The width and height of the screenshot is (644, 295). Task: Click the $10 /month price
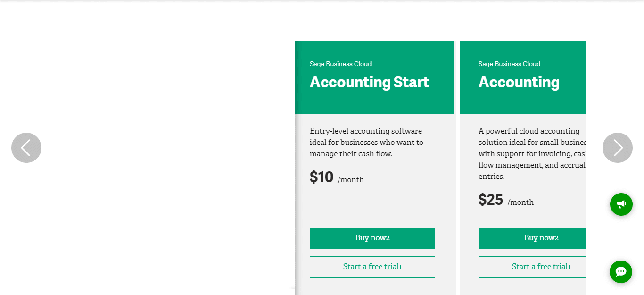[x=337, y=177]
